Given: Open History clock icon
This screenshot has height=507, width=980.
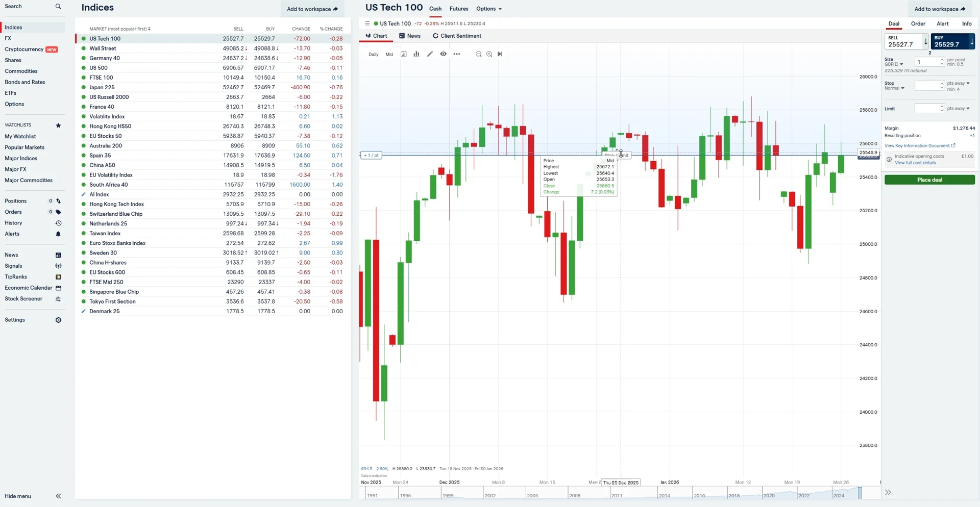Looking at the screenshot, I should pyautogui.click(x=58, y=223).
